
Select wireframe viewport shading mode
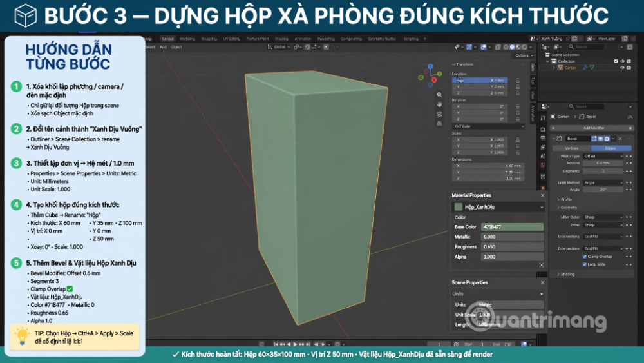[506, 47]
